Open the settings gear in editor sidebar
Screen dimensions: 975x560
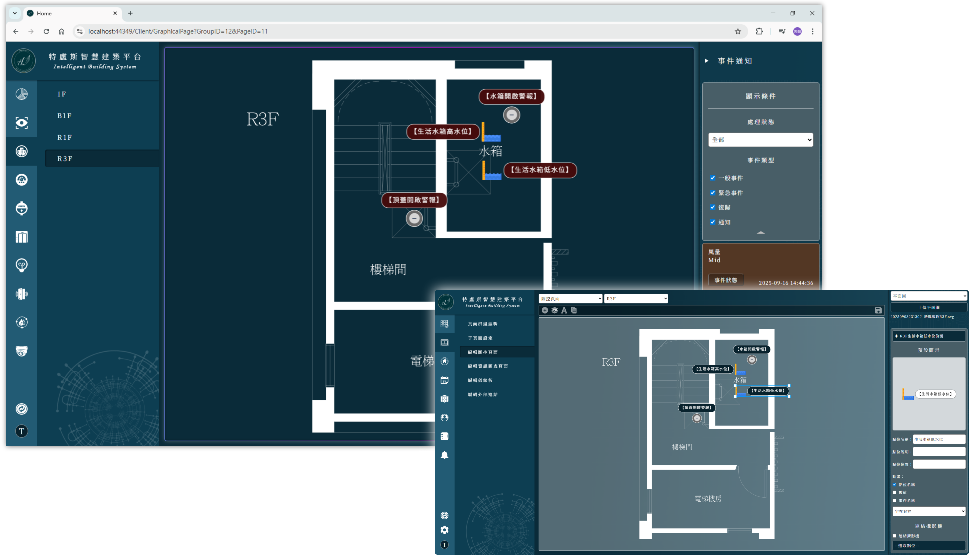(x=444, y=530)
